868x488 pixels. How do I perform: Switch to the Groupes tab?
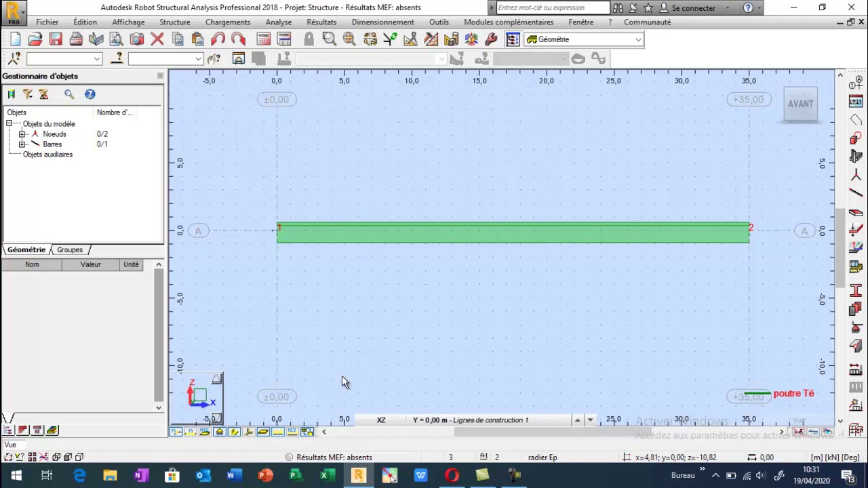pos(70,250)
